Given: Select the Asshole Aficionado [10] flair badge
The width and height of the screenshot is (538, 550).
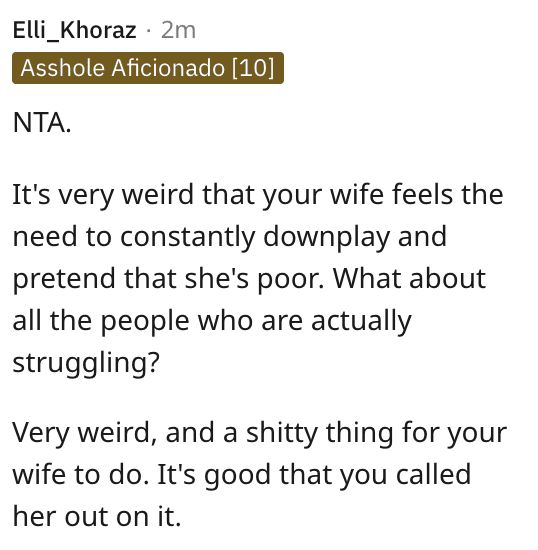Looking at the screenshot, I should pyautogui.click(x=148, y=68).
